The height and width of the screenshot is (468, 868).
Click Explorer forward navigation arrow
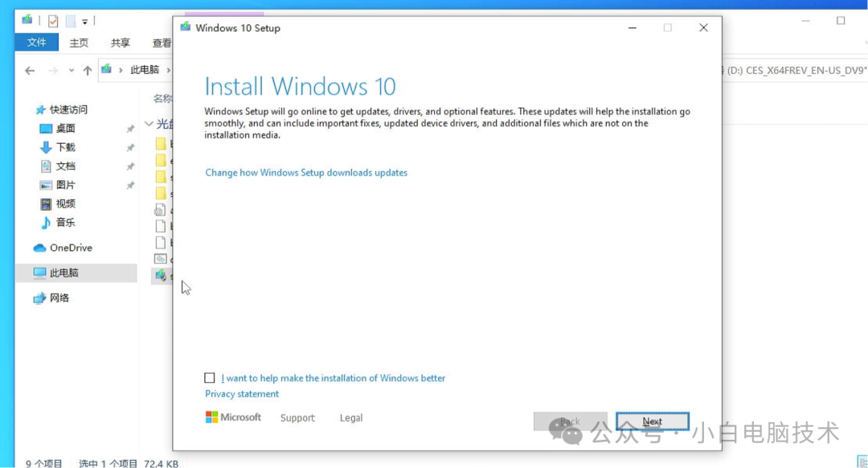click(x=52, y=70)
